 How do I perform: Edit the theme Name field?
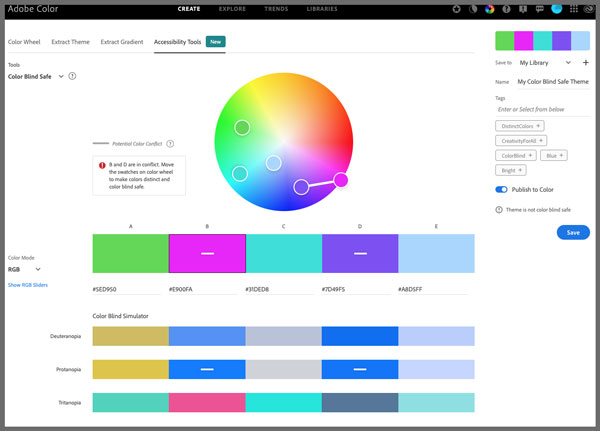[553, 82]
